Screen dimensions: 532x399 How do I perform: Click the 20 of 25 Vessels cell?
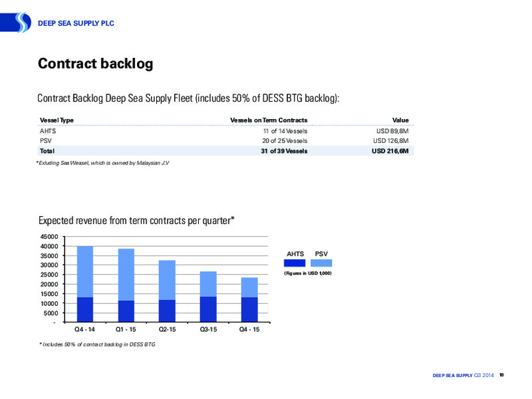[285, 140]
